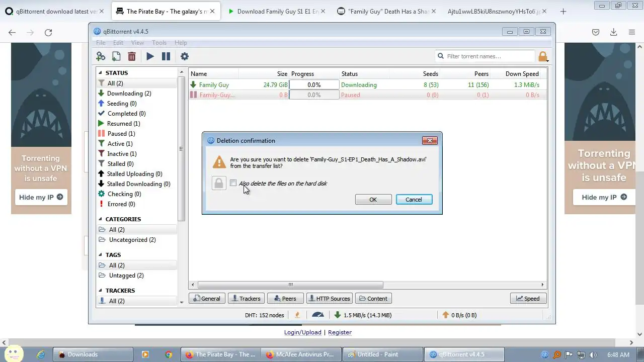Click the Add torrent file toolbar icon
The image size is (644, 362).
point(116,56)
